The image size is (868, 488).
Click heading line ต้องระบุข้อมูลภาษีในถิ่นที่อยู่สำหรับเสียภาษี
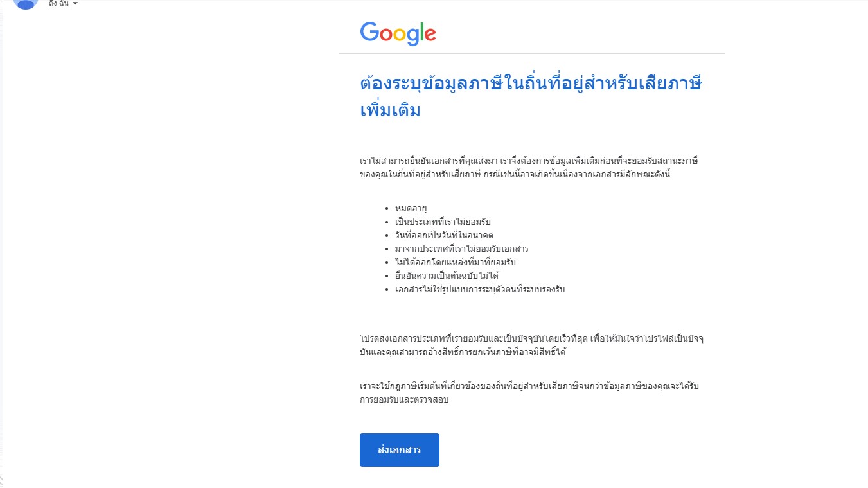[x=530, y=84]
